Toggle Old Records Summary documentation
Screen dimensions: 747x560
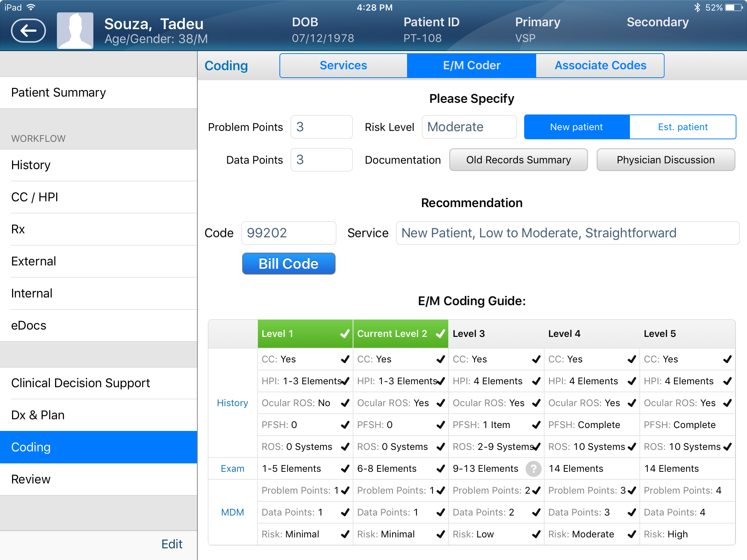tap(518, 160)
